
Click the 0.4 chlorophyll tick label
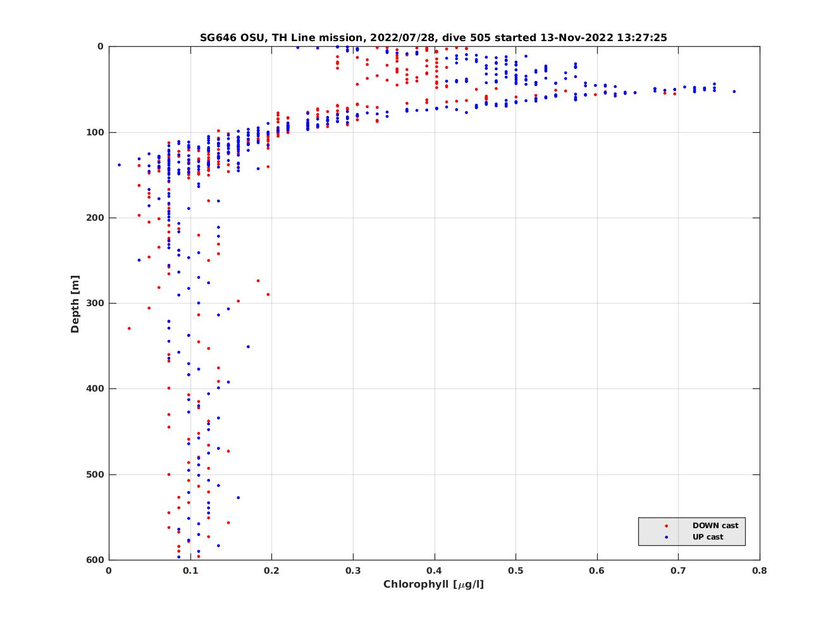pyautogui.click(x=435, y=570)
